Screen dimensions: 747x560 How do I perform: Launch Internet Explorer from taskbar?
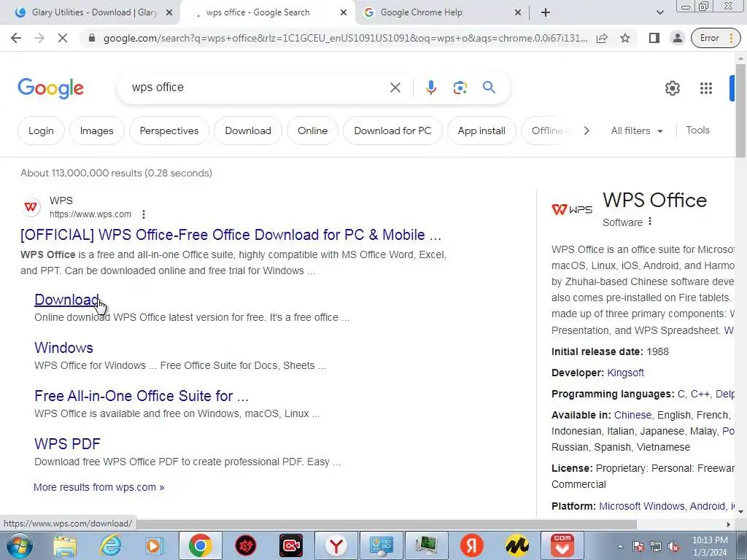(x=109, y=545)
